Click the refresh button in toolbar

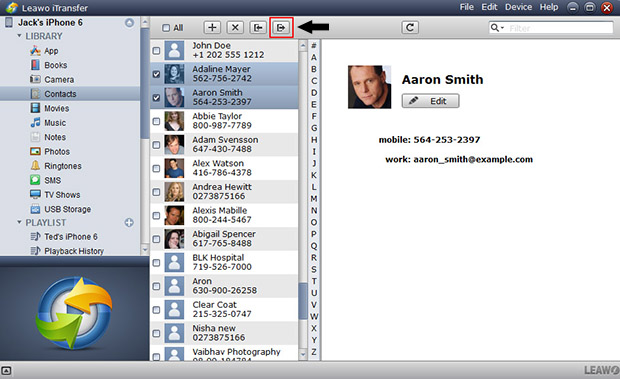(410, 27)
